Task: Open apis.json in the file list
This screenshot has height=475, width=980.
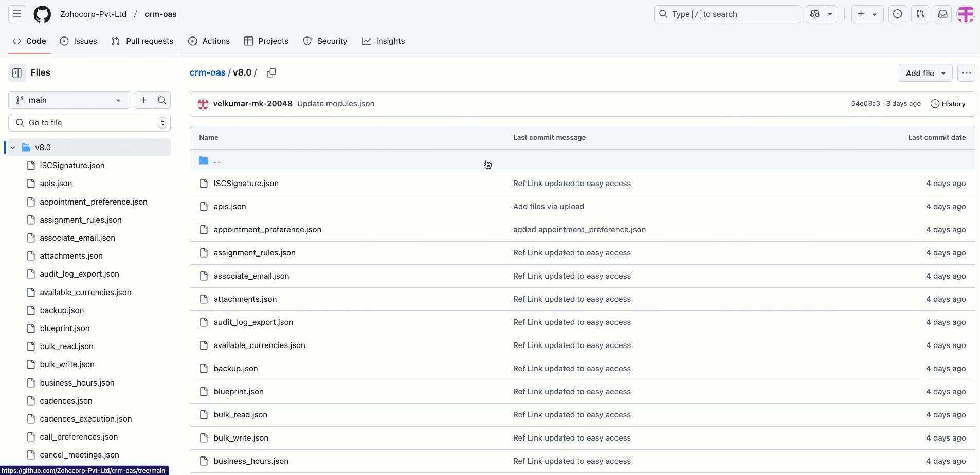Action: tap(230, 207)
